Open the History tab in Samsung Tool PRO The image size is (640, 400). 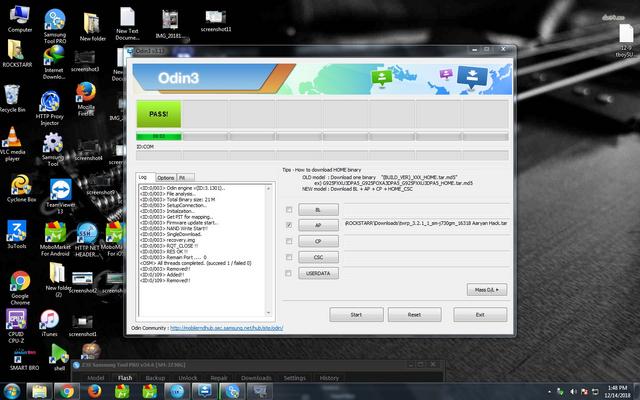click(x=329, y=378)
